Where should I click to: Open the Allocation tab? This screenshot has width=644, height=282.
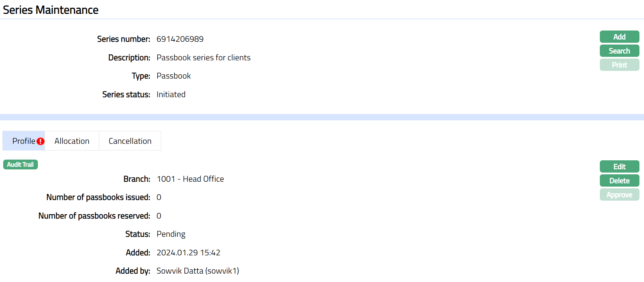(72, 141)
